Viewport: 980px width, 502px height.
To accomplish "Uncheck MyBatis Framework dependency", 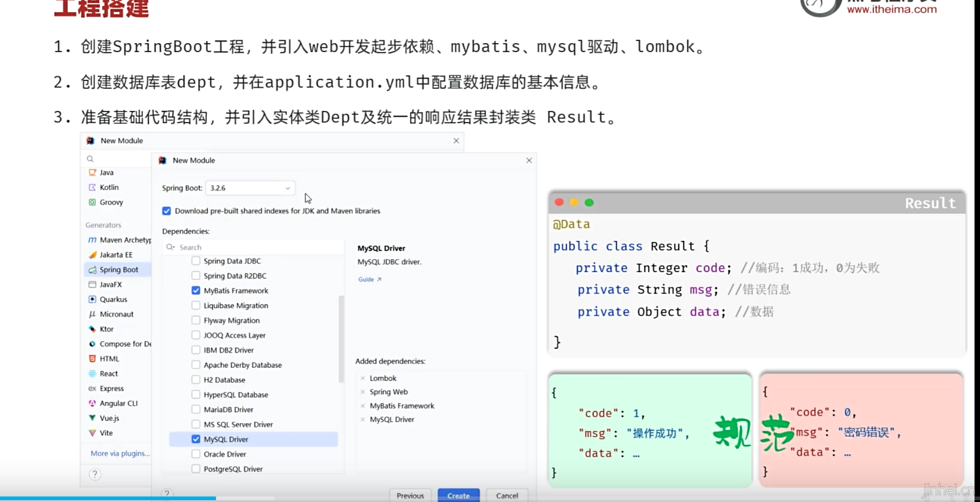I will point(196,290).
